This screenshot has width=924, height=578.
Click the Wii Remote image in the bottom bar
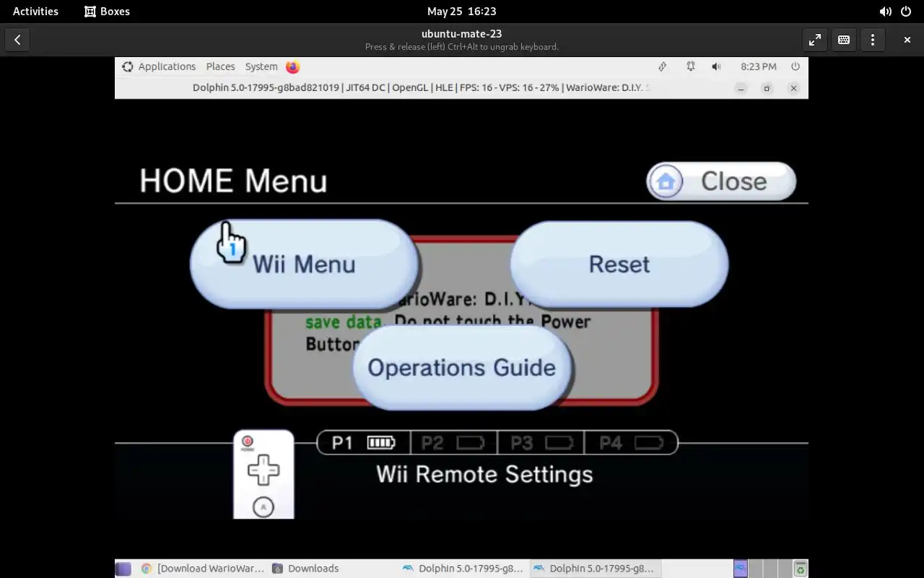point(263,475)
